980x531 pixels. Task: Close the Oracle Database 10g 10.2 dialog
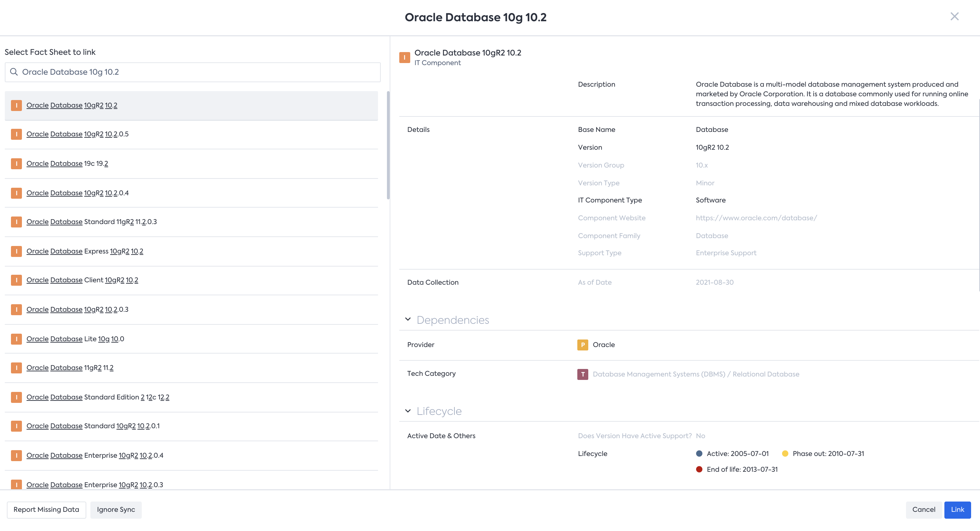[x=954, y=16]
